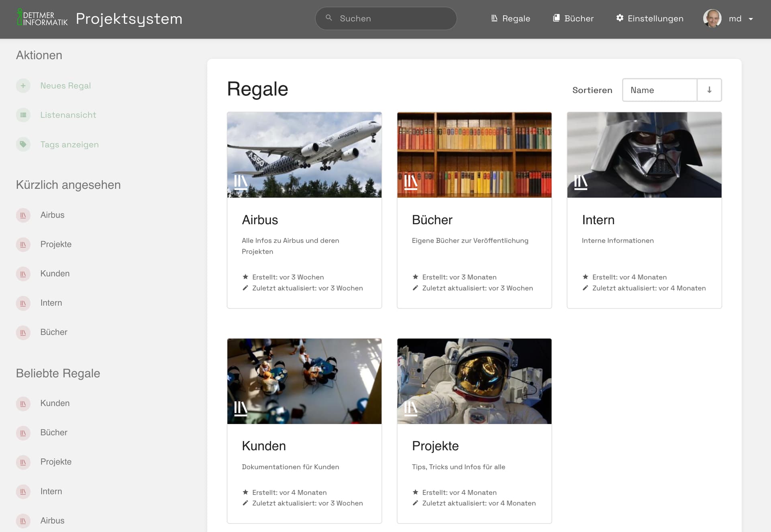Open Regale in the top navigation
The height and width of the screenshot is (532, 771).
pos(510,18)
